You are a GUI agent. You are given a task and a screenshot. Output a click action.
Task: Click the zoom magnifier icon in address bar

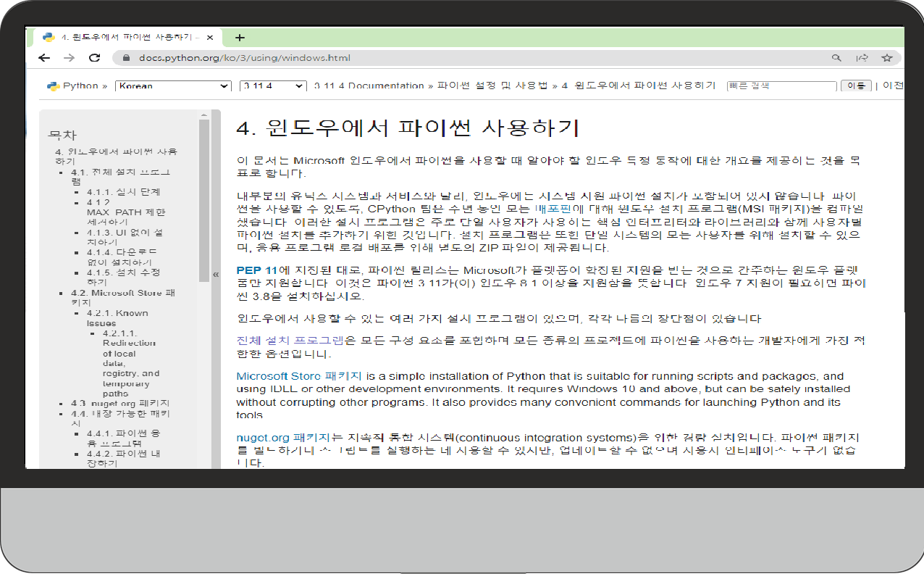coord(836,58)
